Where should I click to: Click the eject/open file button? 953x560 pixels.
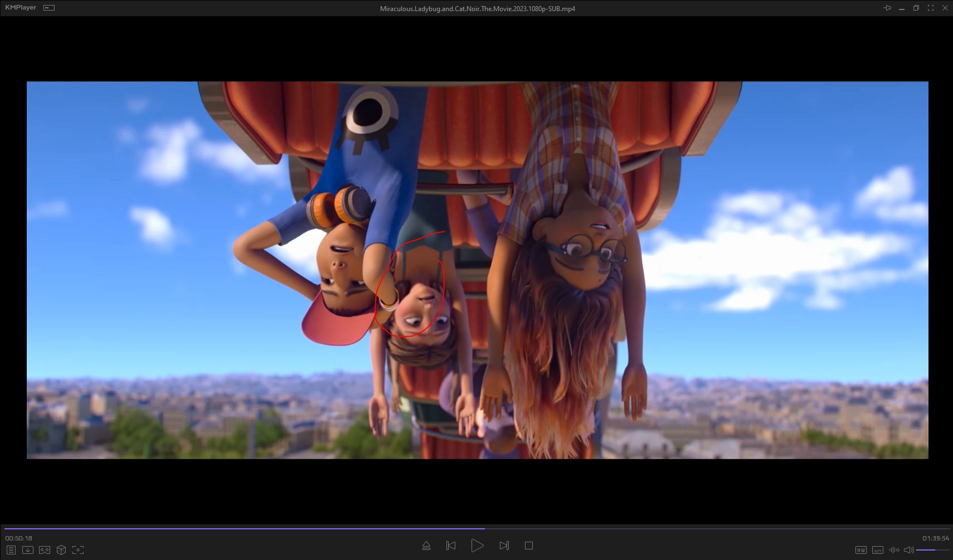[426, 546]
